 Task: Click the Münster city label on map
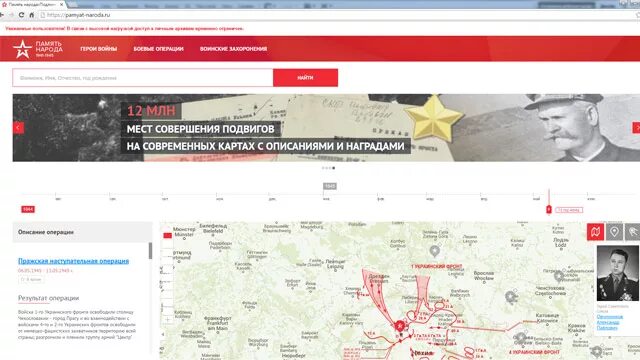tap(184, 232)
